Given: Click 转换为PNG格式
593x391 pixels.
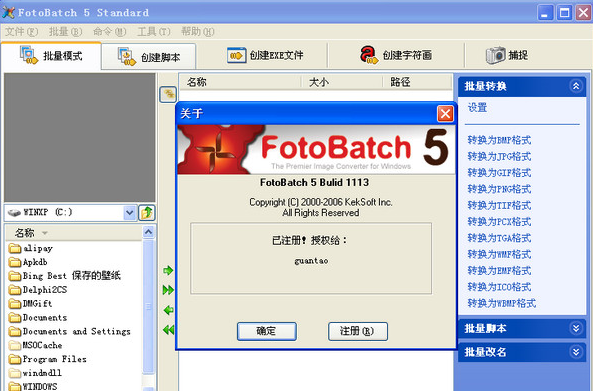Looking at the screenshot, I should pos(499,189).
